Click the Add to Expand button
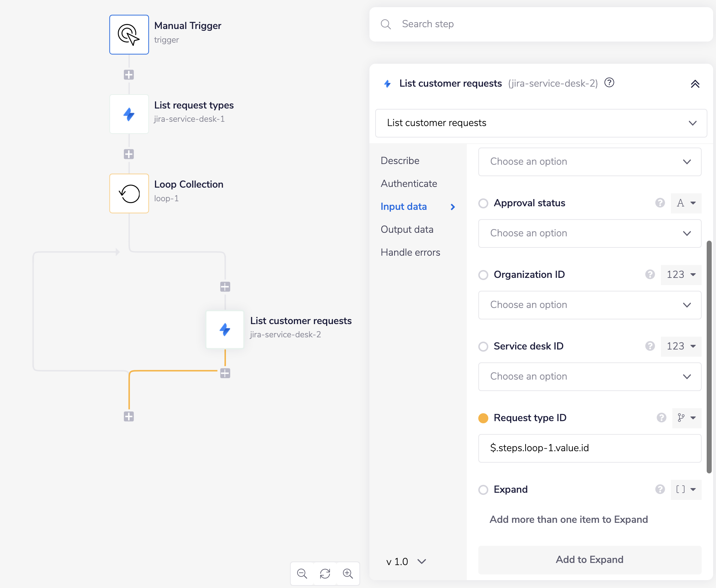 click(589, 559)
